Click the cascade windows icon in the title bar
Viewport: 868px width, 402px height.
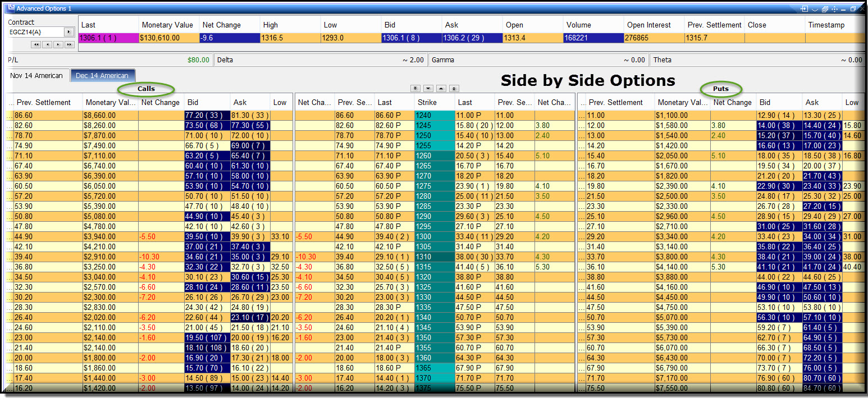point(824,9)
